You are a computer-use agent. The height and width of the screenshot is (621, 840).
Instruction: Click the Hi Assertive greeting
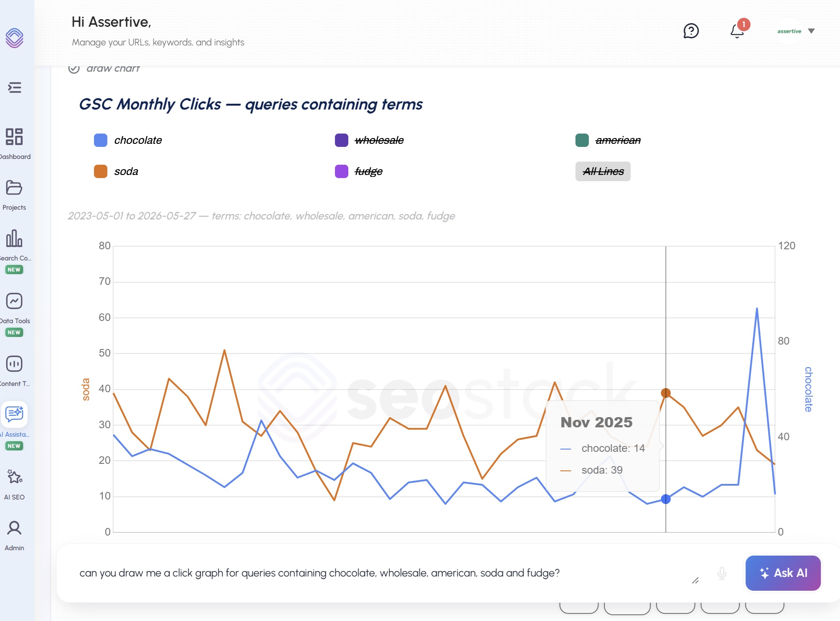coord(111,22)
